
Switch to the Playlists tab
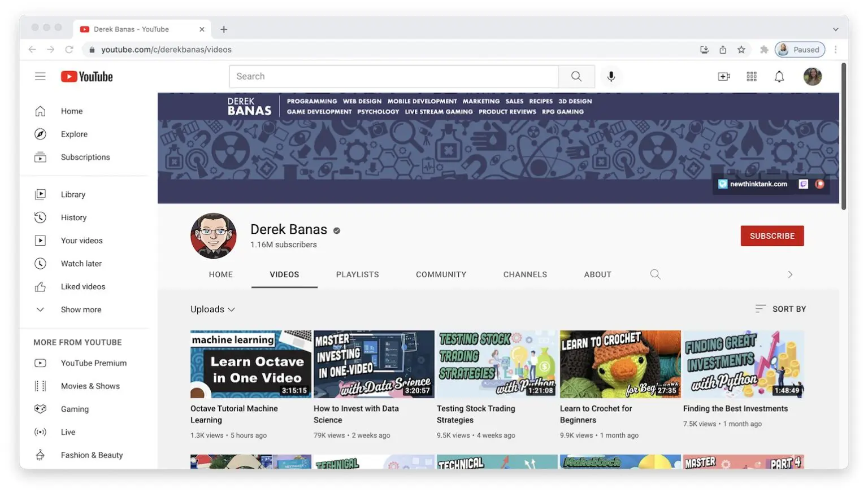tap(357, 274)
